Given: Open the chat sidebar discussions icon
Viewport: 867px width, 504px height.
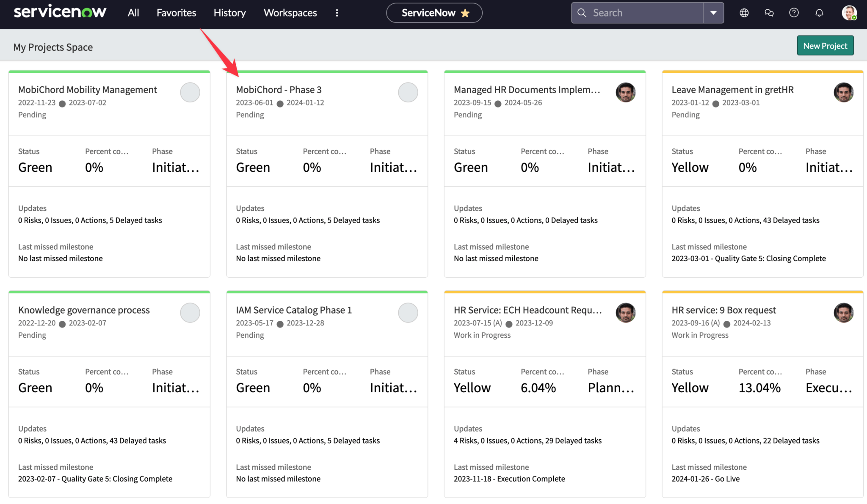Looking at the screenshot, I should click(x=769, y=13).
